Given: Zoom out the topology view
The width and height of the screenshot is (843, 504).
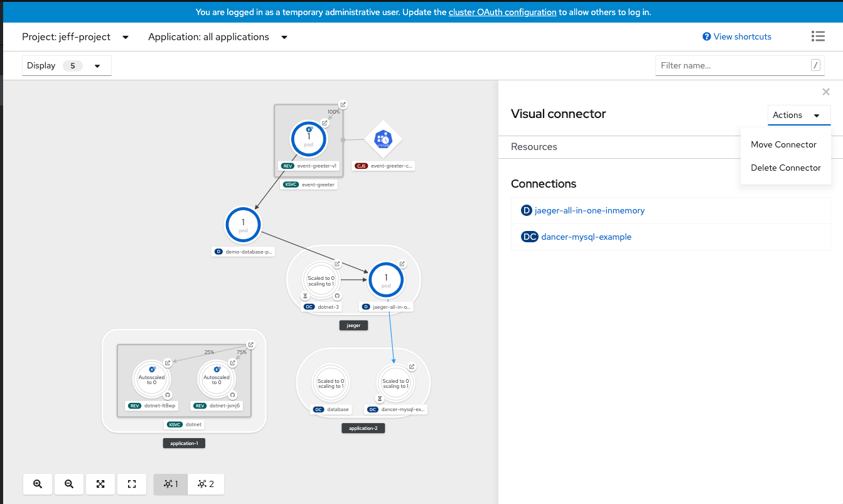Looking at the screenshot, I should coord(69,484).
